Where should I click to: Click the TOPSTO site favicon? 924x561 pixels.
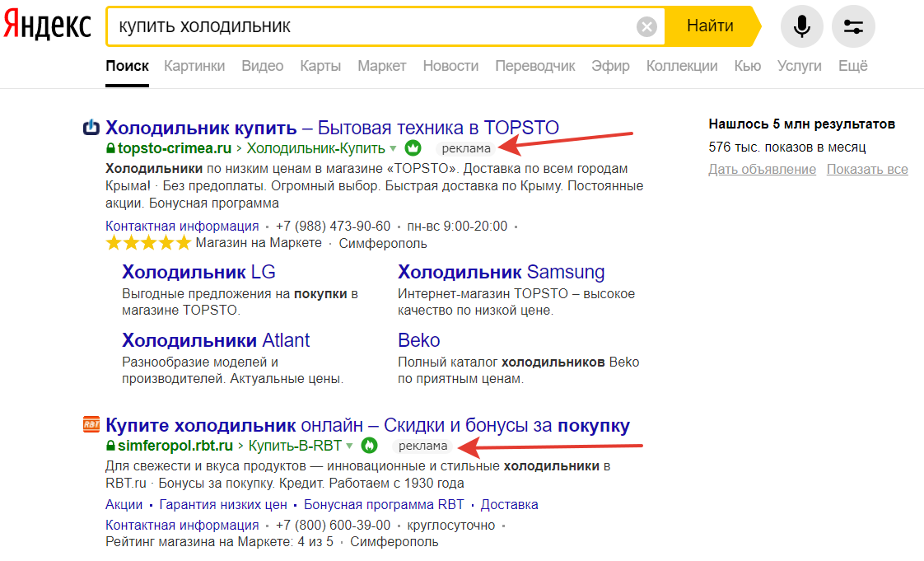(91, 127)
